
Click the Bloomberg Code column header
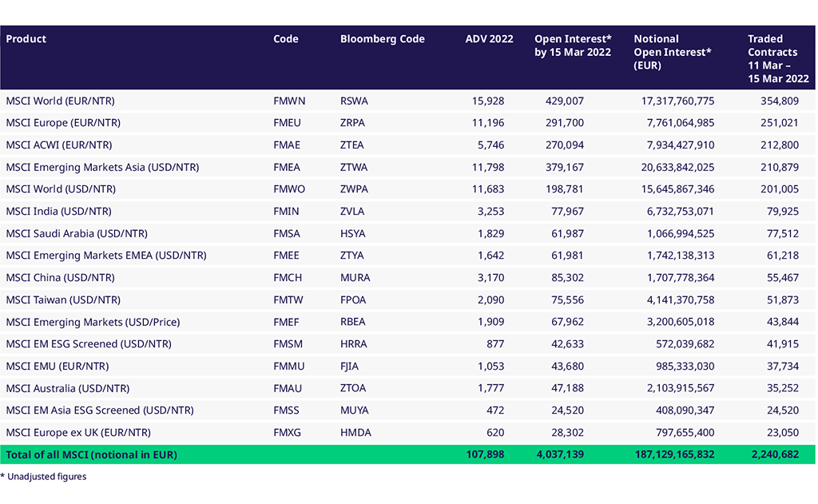click(x=382, y=39)
